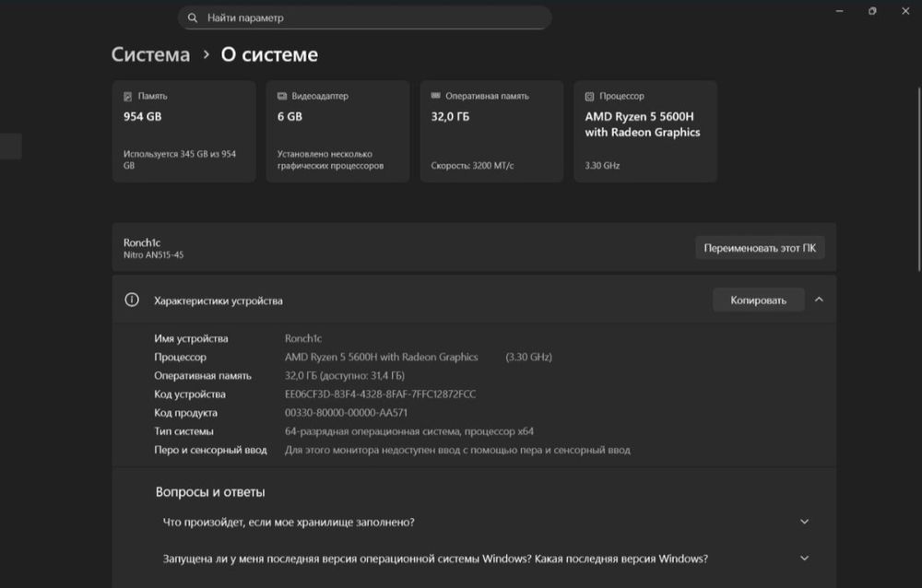922x588 pixels.
Task: Click the RAM icon on Оперативная память card
Action: coord(436,95)
